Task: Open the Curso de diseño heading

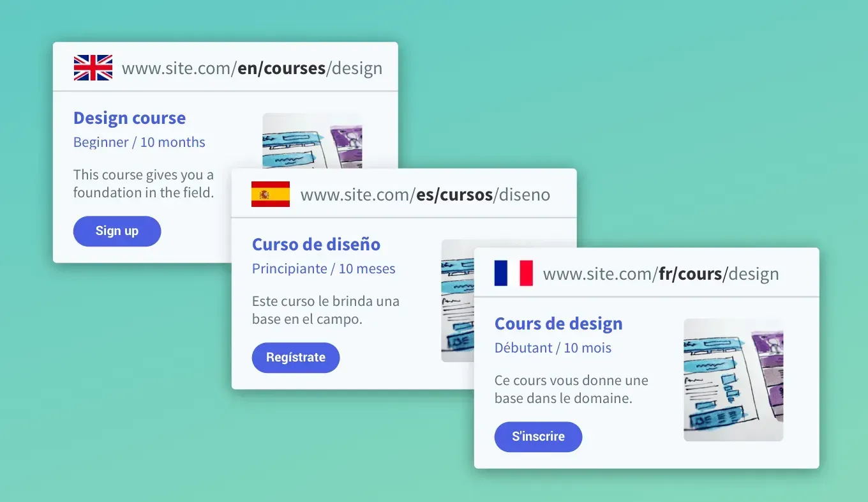Action: pos(316,245)
